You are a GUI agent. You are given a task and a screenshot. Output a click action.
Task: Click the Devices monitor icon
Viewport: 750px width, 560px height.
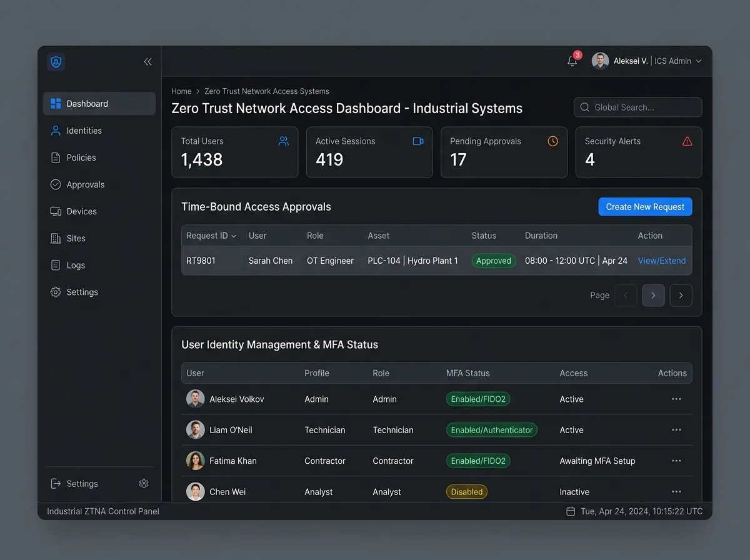(x=56, y=211)
